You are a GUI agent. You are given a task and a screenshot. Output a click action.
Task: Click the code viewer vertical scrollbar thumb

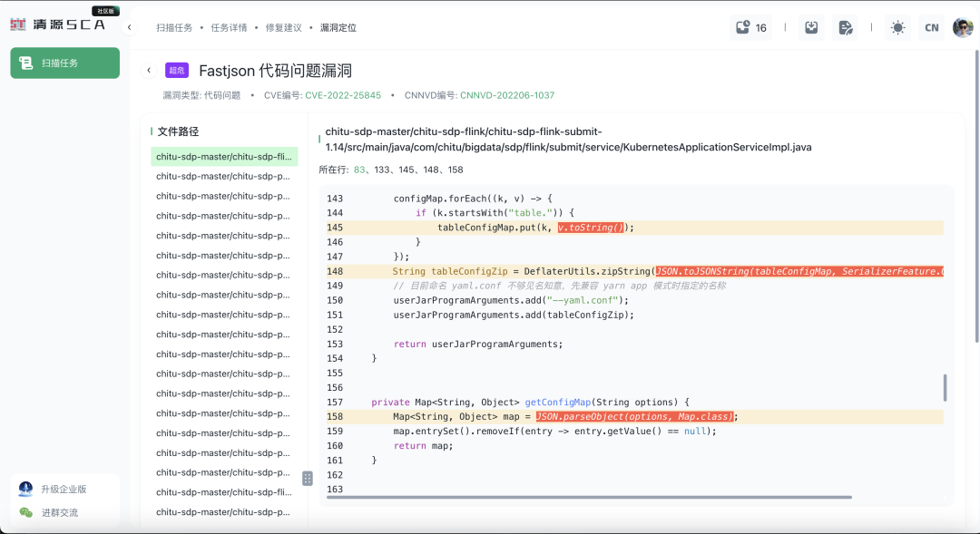[945, 388]
